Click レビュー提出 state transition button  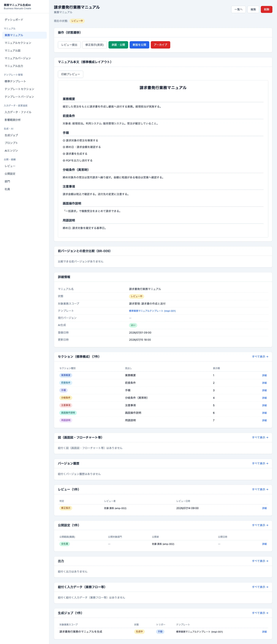[69, 45]
